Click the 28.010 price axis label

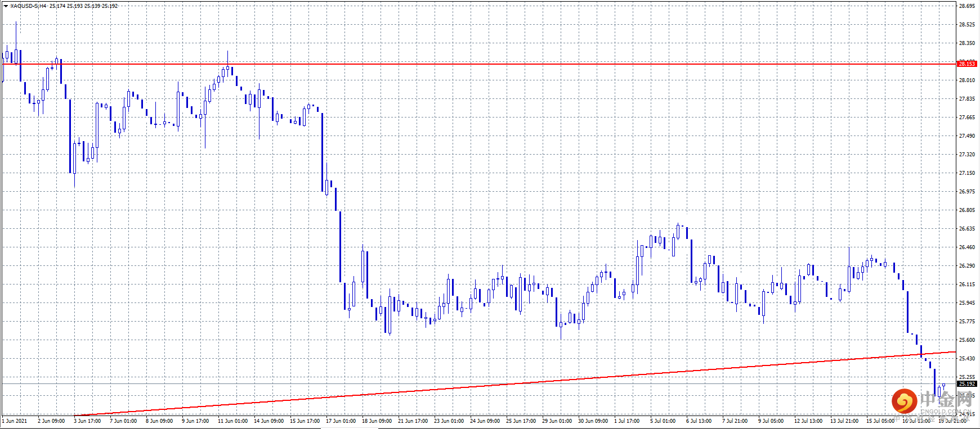967,80
